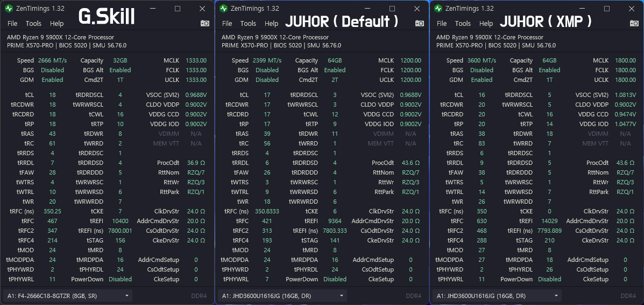Click tRFC value 467

52,221
